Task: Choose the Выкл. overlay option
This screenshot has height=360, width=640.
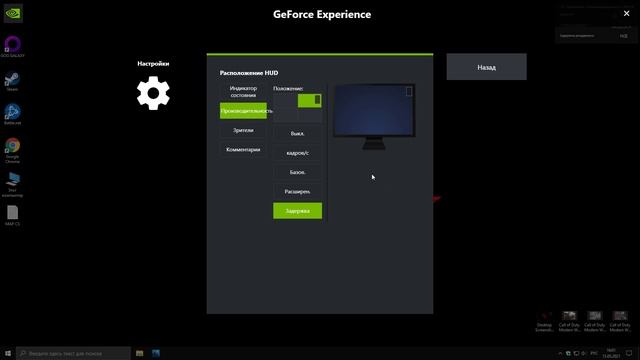Action: [x=298, y=133]
